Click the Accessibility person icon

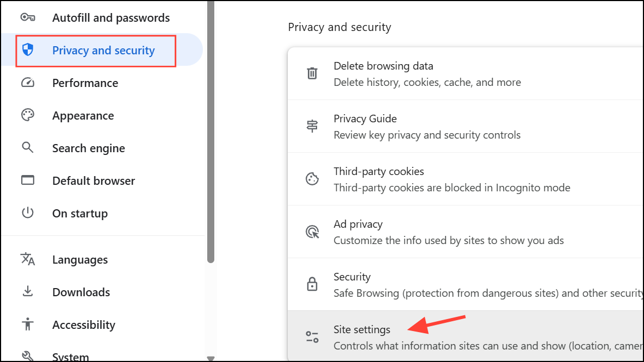(x=28, y=324)
